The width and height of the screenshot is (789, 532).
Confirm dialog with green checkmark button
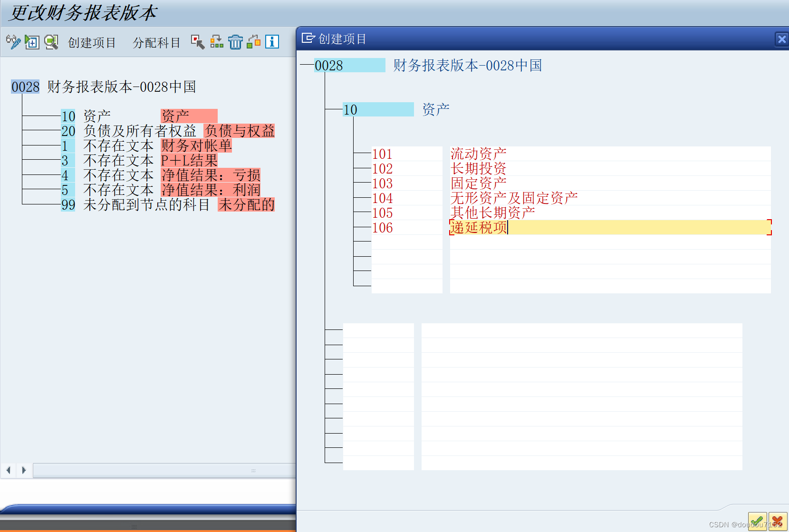758,522
